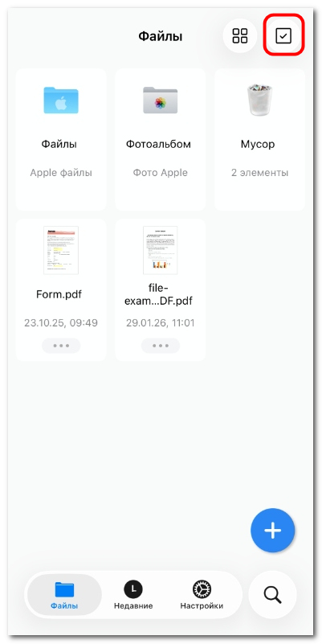
Task: Click the Мусор label with 2 элементы
Action: 258,145
